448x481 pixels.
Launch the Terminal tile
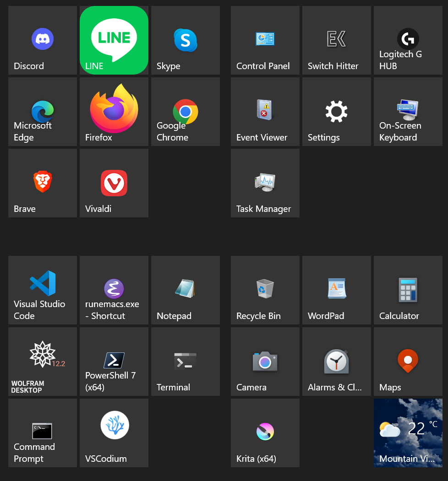[186, 362]
